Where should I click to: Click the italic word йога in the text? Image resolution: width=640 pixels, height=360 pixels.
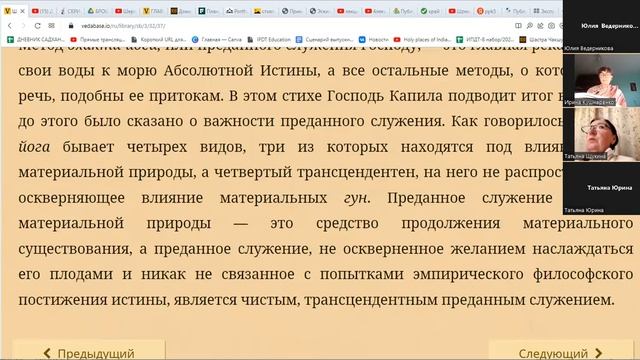click(34, 147)
